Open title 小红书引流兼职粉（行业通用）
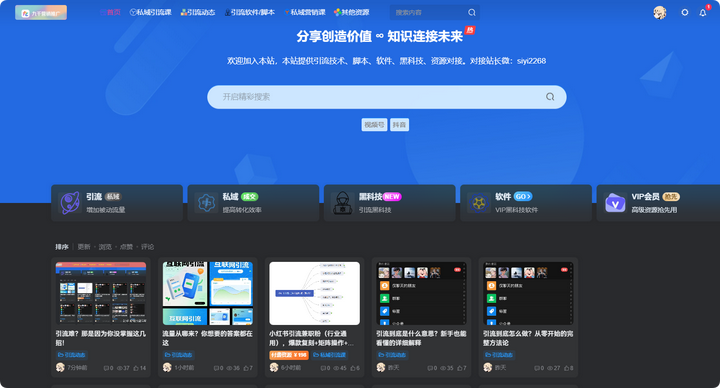 (x=312, y=338)
